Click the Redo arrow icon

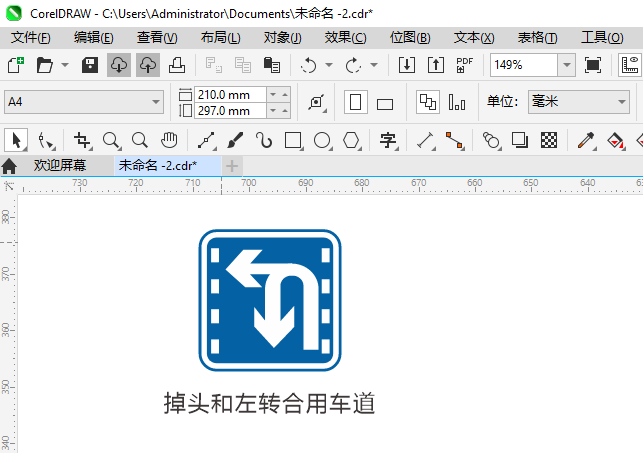click(353, 65)
